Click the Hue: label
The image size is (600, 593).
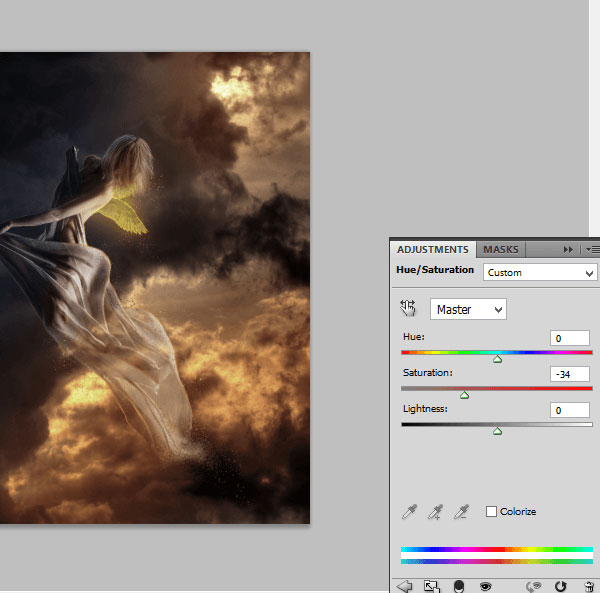click(414, 337)
